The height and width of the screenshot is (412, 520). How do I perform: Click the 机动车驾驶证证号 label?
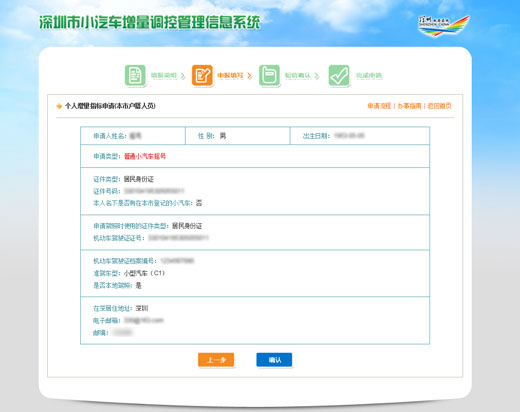(119, 238)
